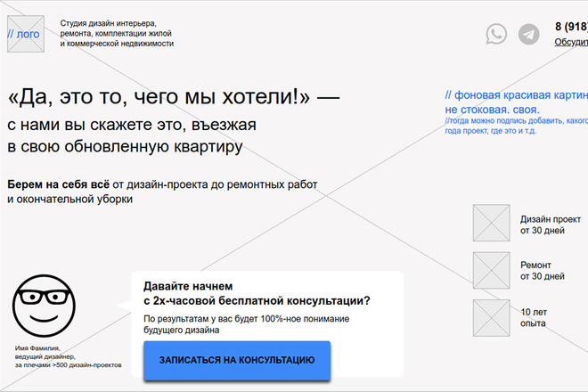Click the placeholder icon beside 'Дизайн проект'
Image resolution: width=588 pixels, height=392 pixels.
[x=491, y=223]
